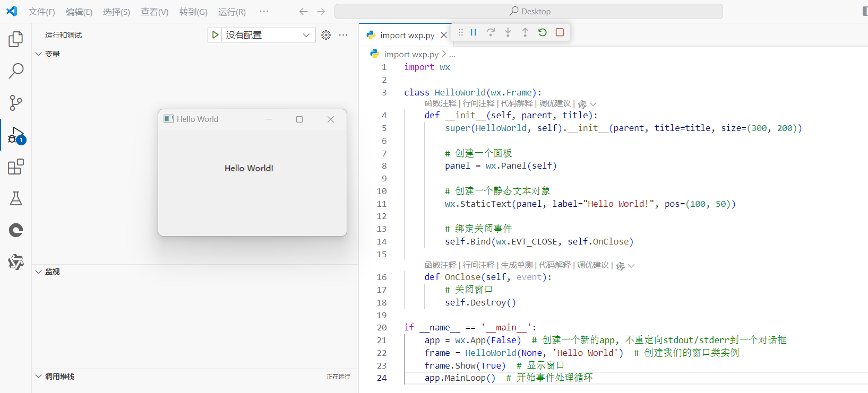868x393 pixels.
Task: Open the Explorer view in activity bar
Action: (x=16, y=39)
